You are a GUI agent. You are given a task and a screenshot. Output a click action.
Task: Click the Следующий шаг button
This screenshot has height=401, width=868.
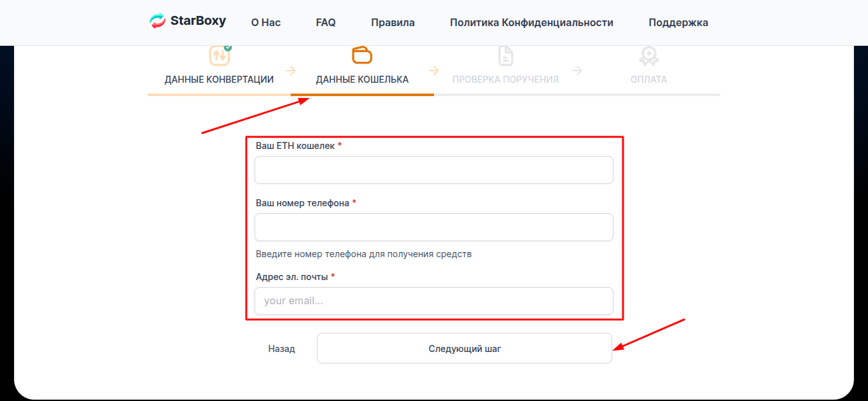[x=465, y=348]
